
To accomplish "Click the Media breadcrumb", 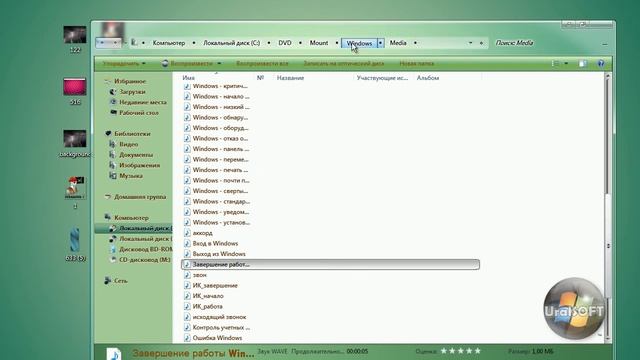I will click(398, 43).
